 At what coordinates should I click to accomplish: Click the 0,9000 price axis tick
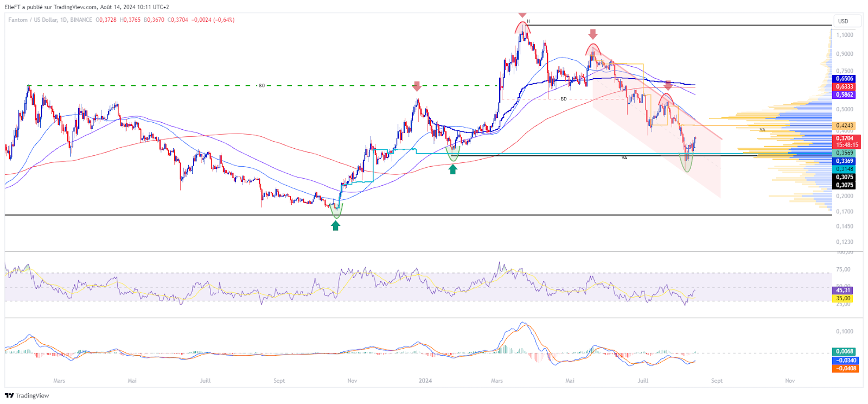click(844, 54)
